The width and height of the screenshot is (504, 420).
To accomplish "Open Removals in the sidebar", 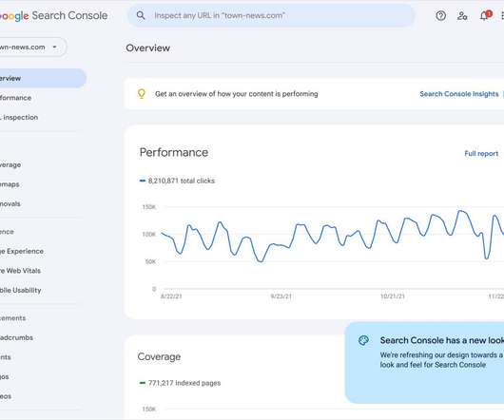I will click(x=10, y=203).
